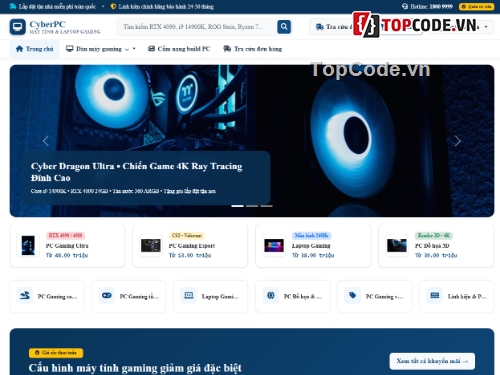Open the Laptop Gaming card title

point(311,246)
